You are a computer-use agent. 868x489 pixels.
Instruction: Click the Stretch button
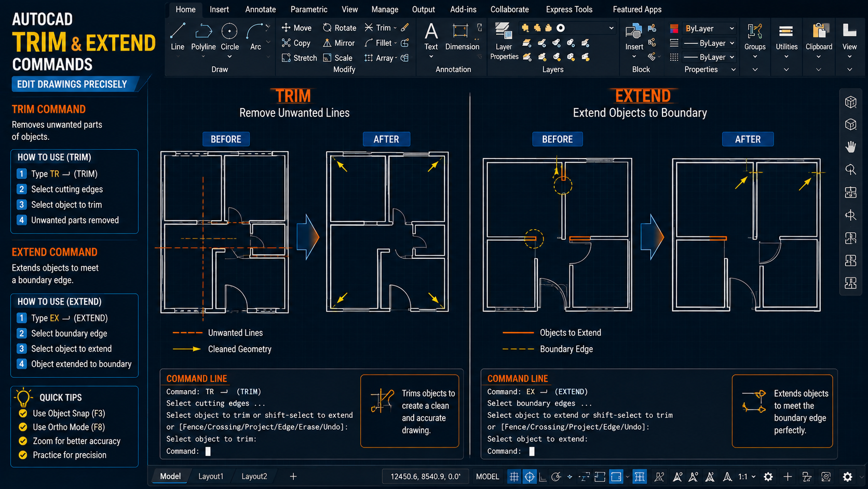(x=299, y=58)
